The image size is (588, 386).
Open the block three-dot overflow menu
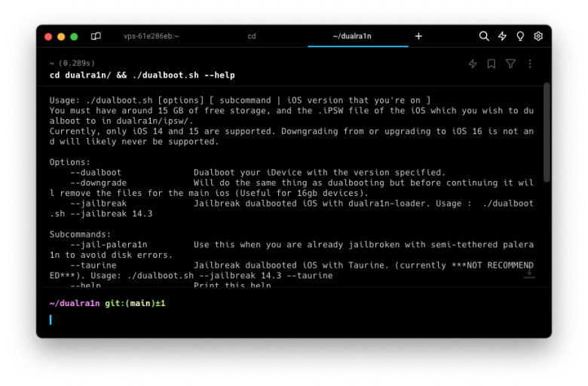point(529,64)
